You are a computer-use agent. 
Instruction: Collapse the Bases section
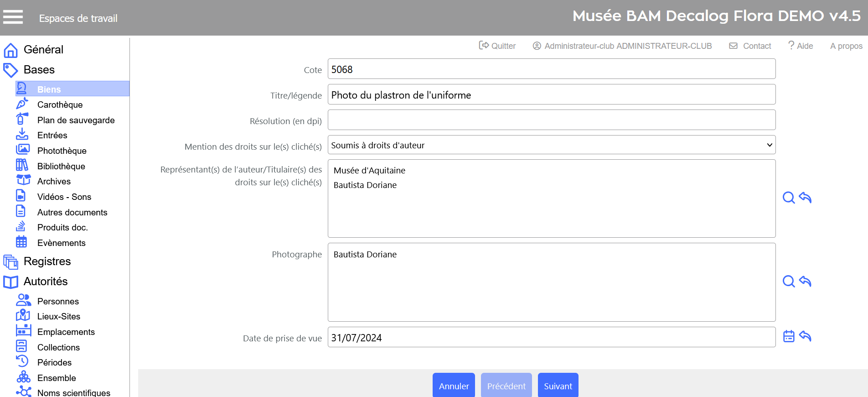[x=39, y=70]
